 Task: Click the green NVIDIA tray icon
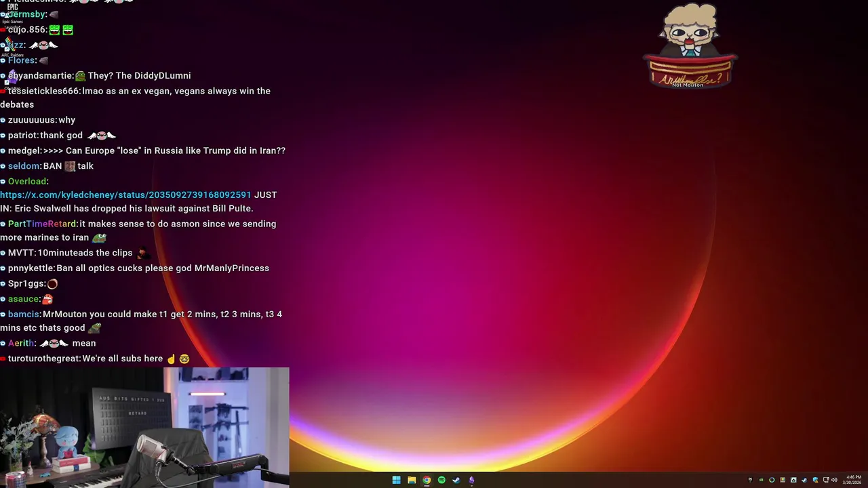pos(761,480)
